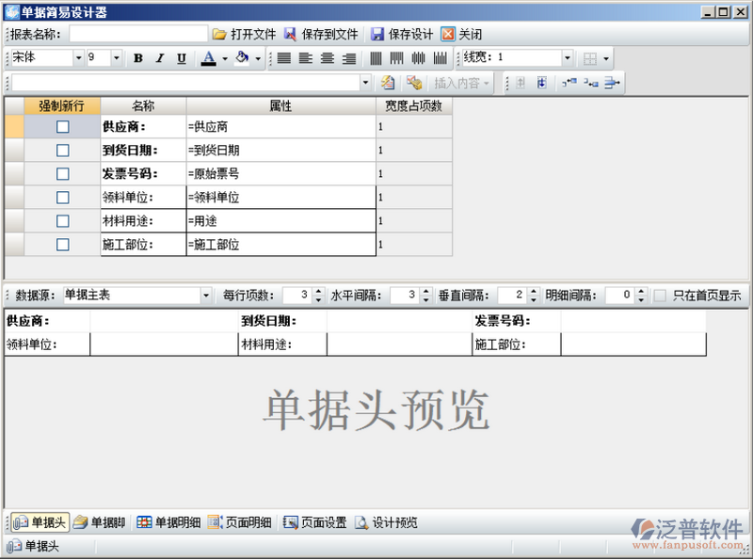753x560 pixels.
Task: Open the 宋体 font name dropdown
Action: (x=78, y=58)
